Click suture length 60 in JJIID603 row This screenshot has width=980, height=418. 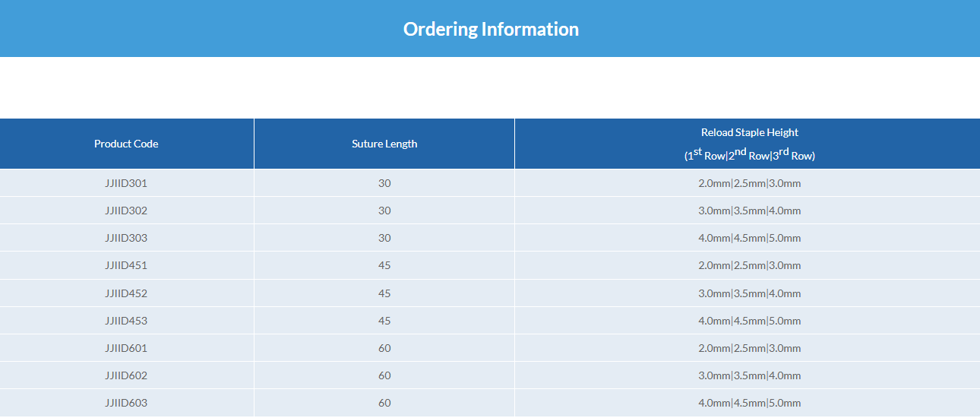tap(384, 403)
